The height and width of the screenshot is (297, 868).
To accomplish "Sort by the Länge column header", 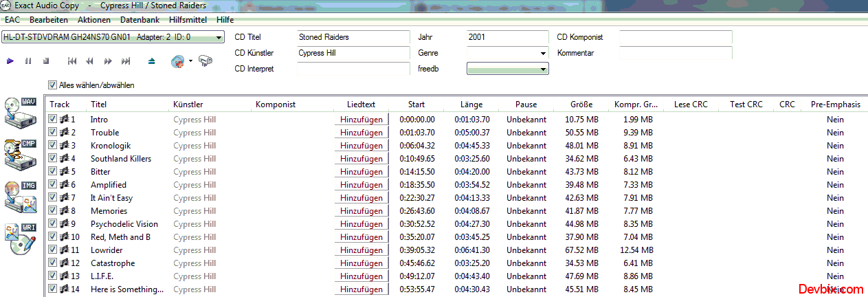I will 471,104.
